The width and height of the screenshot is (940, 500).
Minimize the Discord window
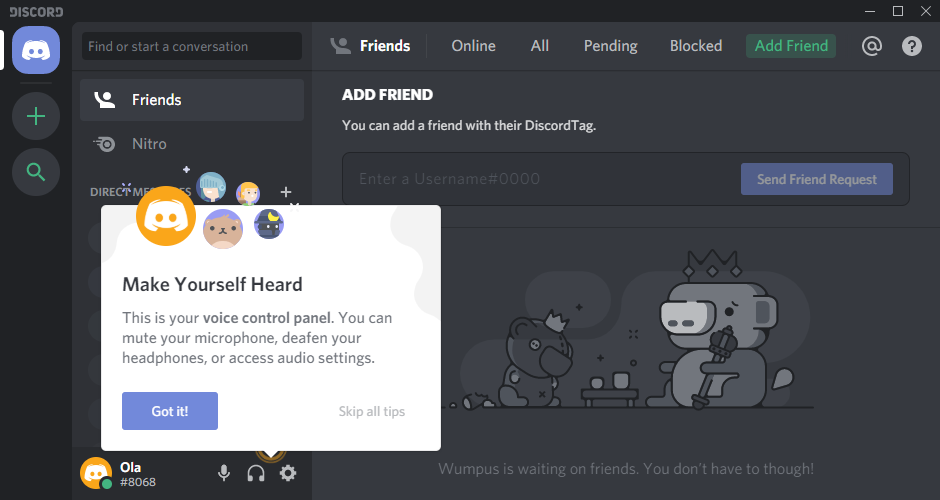870,11
